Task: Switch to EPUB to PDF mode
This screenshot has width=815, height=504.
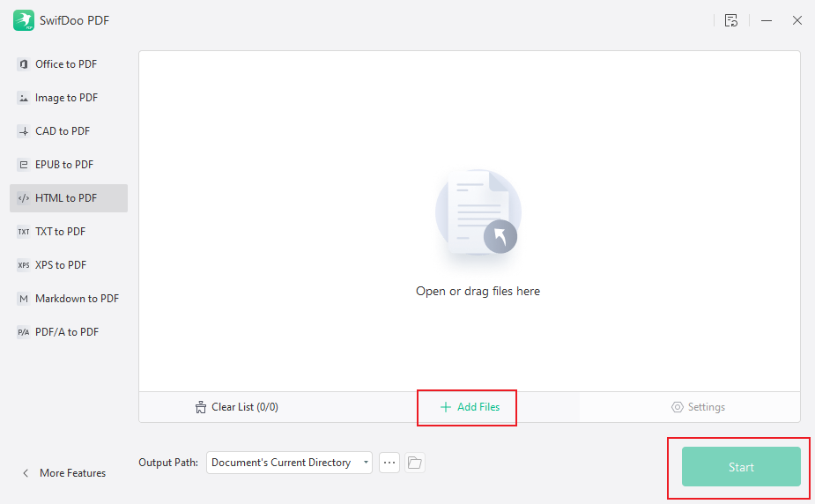Action: [69, 165]
